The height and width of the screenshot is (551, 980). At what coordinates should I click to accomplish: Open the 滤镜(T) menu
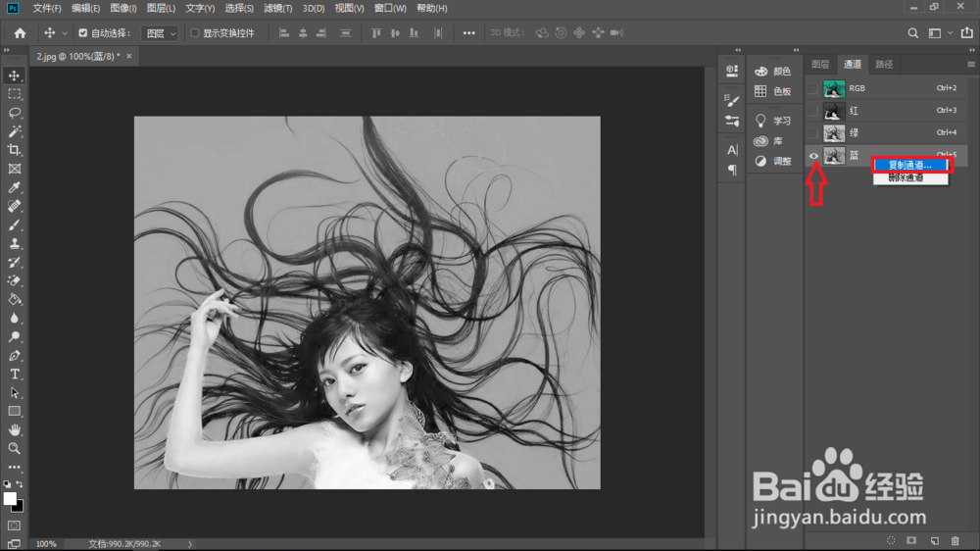[277, 8]
